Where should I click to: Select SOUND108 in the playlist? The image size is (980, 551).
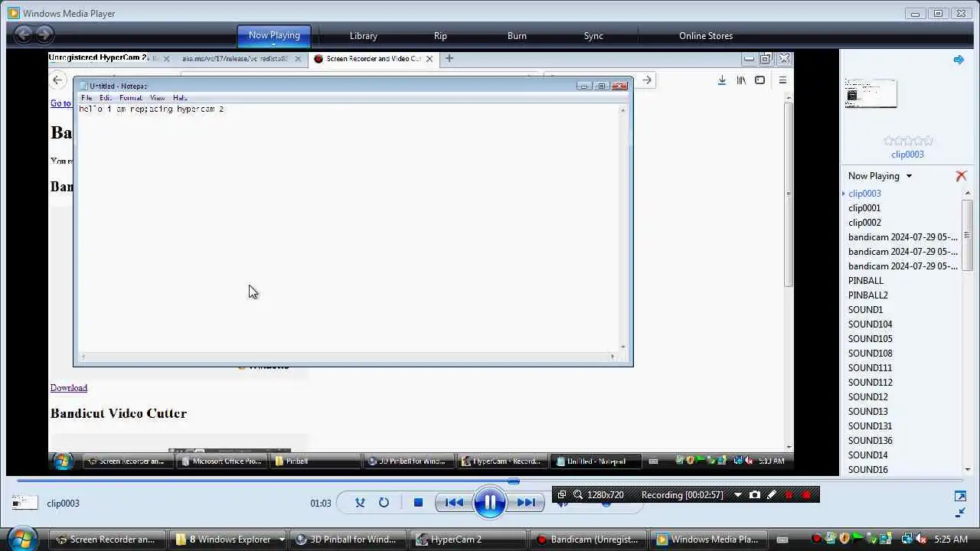(870, 354)
